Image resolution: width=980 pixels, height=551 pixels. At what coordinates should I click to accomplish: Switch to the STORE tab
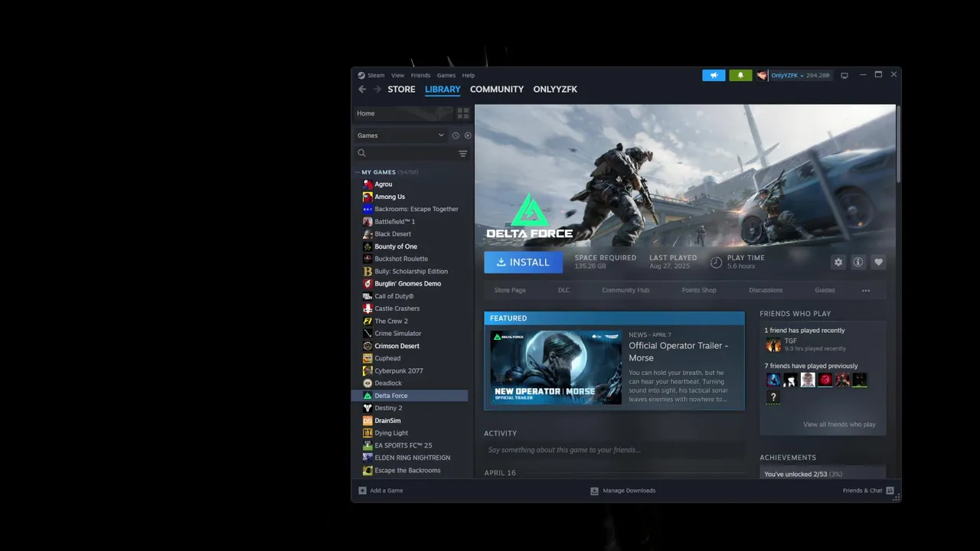click(401, 90)
